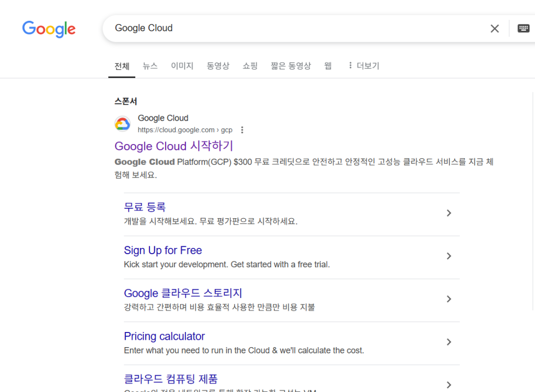Screen dimensions: 535x392
Task: Click the Google Cloud favicon in ad
Action: (122, 124)
